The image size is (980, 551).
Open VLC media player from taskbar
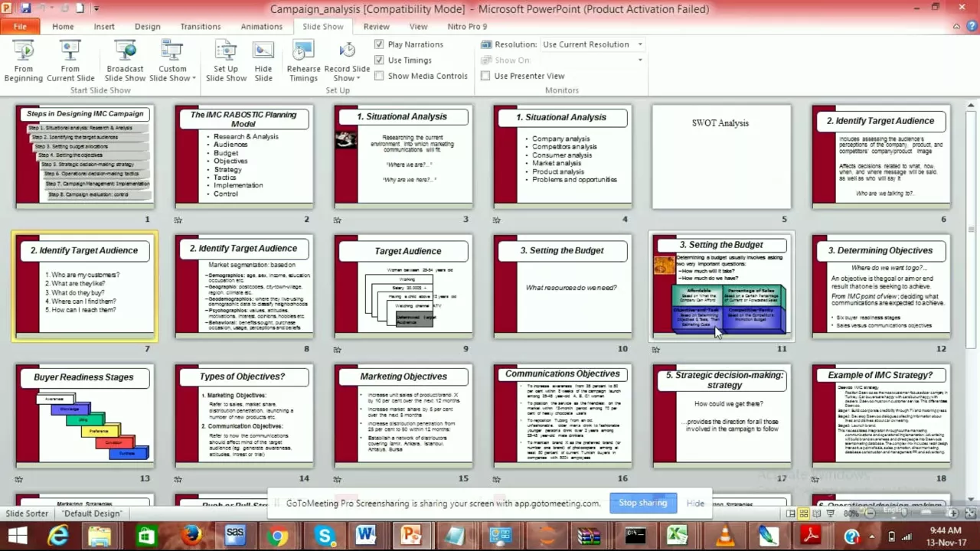pos(724,535)
